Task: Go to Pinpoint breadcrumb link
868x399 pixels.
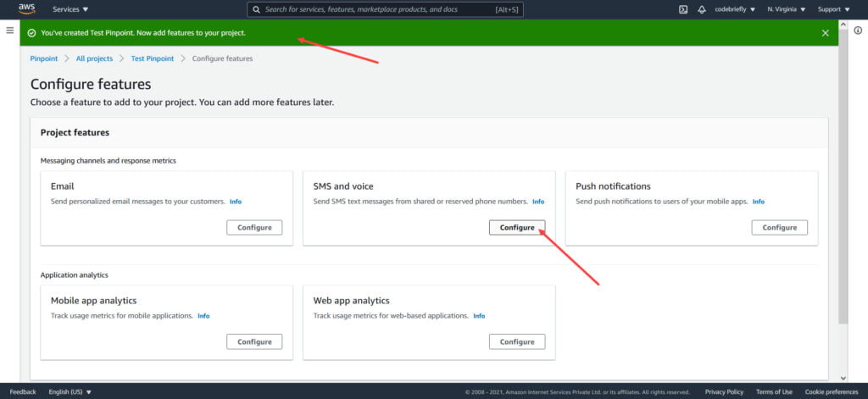Action: pos(44,58)
